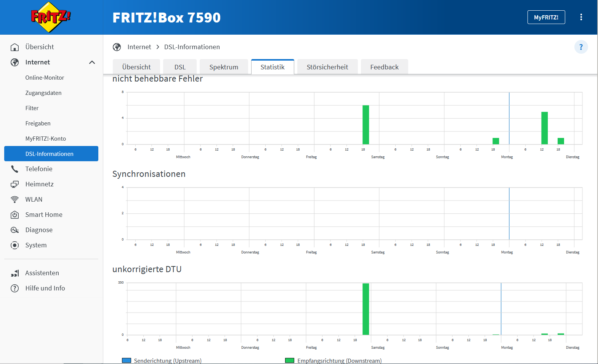Click the WLAN wifi icon
This screenshot has height=364, width=598.
[14, 199]
